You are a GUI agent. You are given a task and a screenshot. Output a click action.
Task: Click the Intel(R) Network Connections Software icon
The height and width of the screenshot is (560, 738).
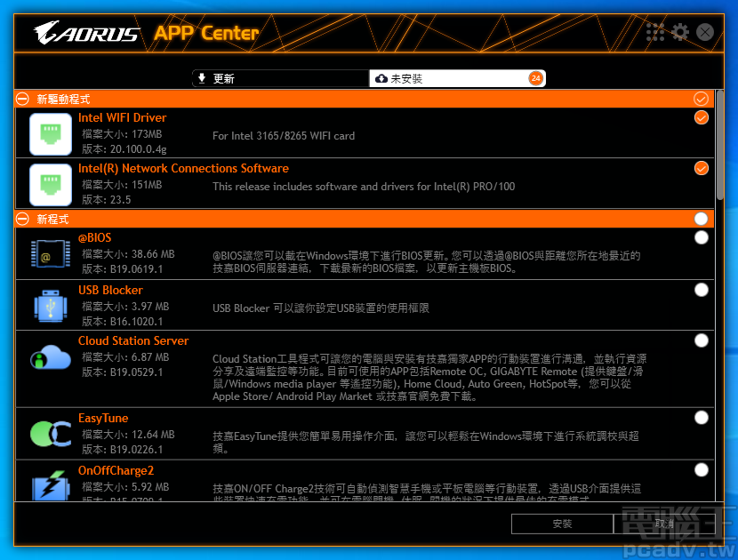tap(50, 185)
